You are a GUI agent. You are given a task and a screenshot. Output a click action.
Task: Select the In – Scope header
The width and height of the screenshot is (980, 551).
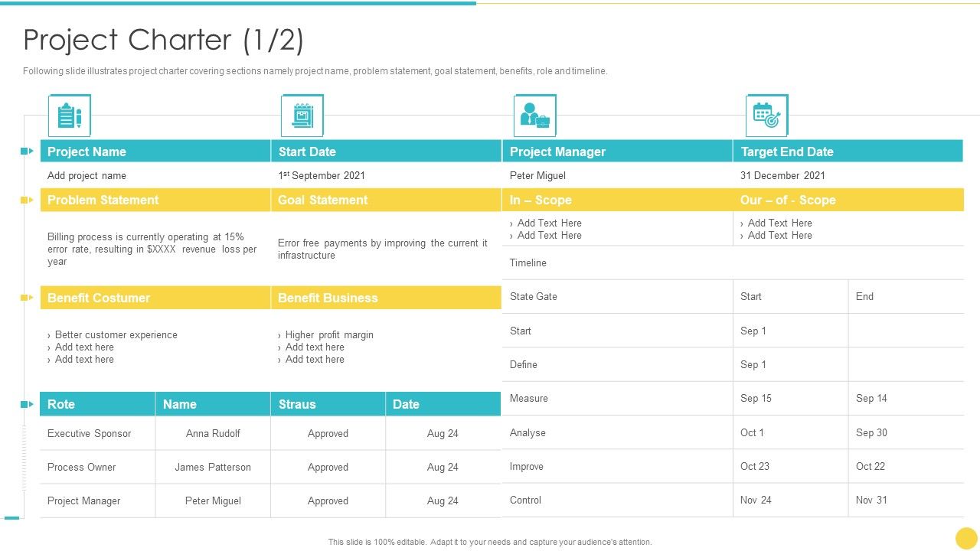617,200
